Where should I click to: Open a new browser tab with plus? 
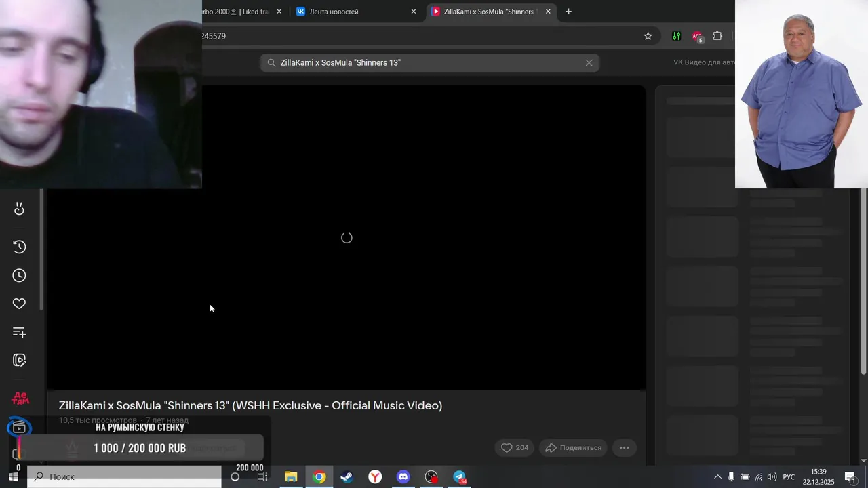click(568, 12)
